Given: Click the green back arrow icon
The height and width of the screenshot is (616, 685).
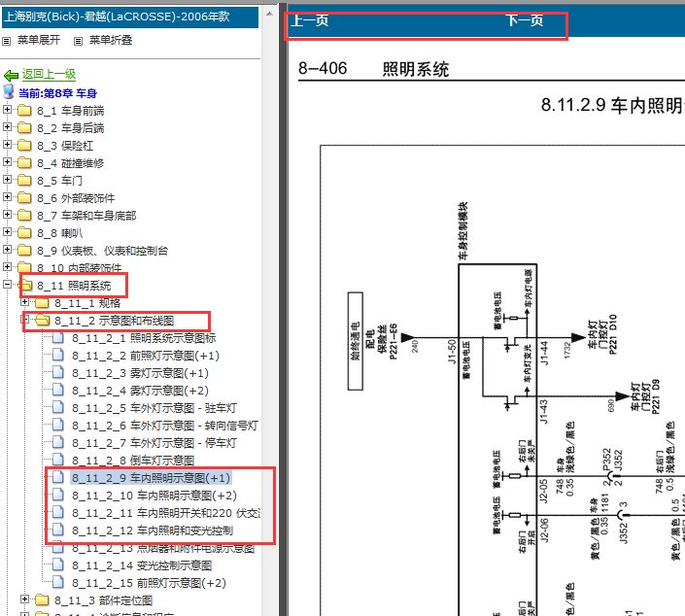Looking at the screenshot, I should coord(11,76).
